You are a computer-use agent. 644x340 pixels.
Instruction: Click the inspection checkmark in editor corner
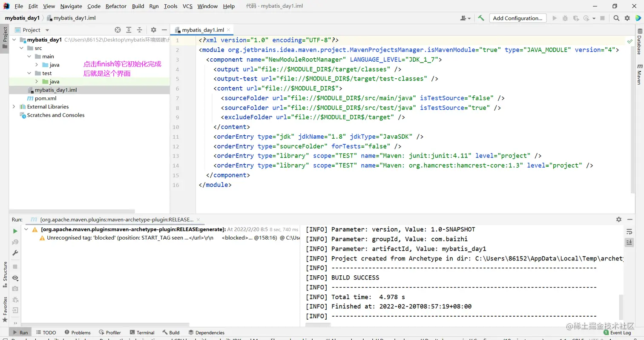pos(630,41)
